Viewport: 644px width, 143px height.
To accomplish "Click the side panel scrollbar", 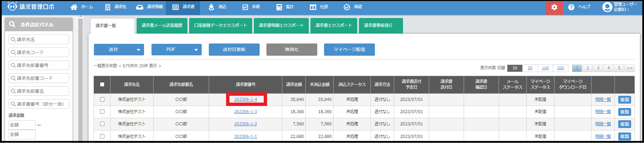I will [80, 80].
